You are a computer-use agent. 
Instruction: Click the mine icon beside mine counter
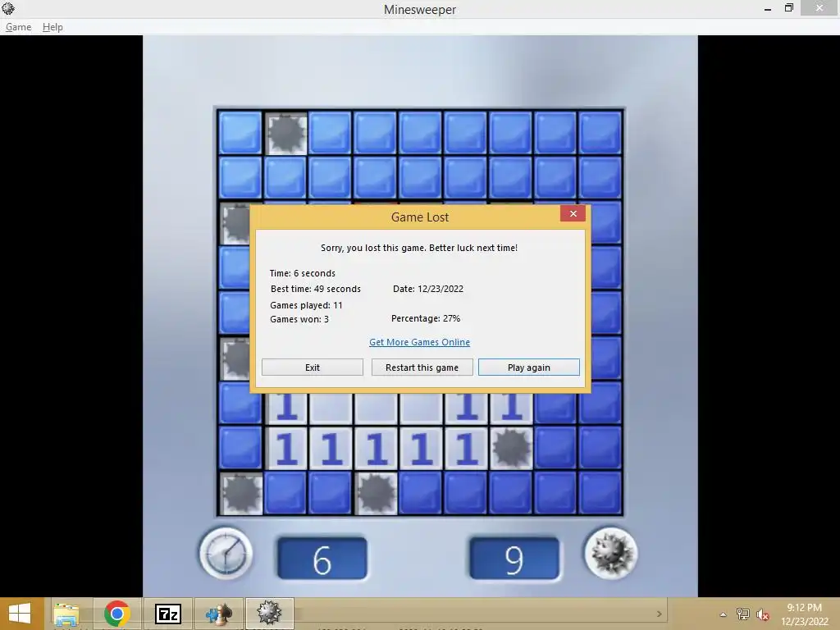[x=610, y=554]
